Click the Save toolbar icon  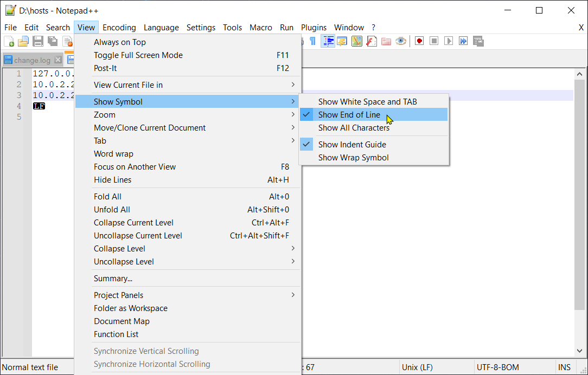[x=38, y=41]
